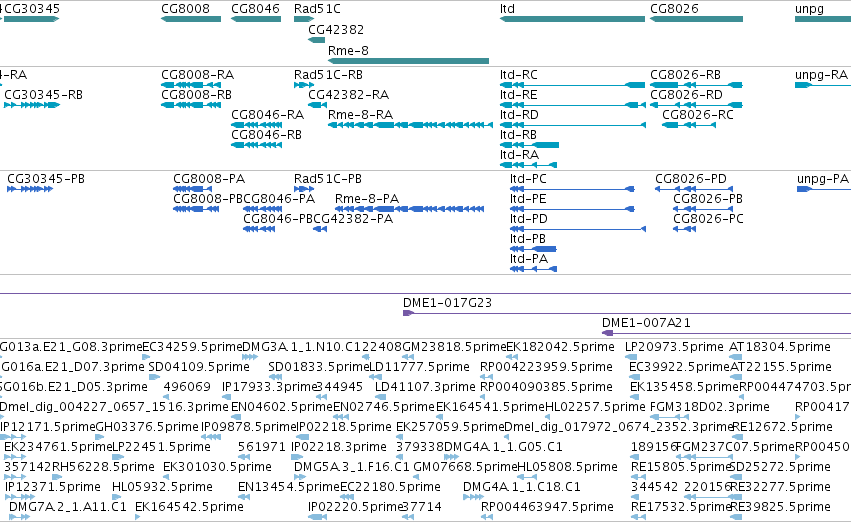Viewport: 851px width, 522px height.
Task: Click the 'CG8046-RB' transcript label
Action: (x=266, y=135)
